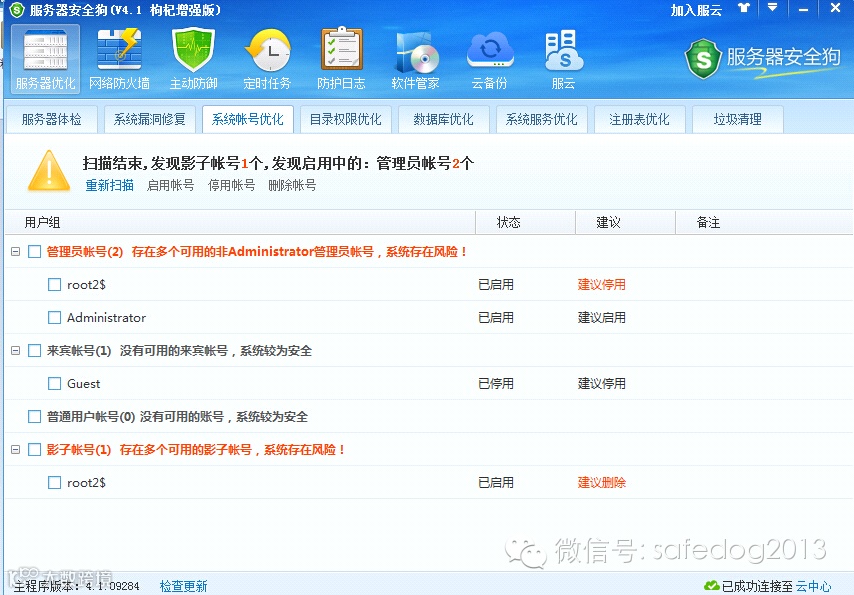
Task: Click the 服务器安全狗 green shield logo
Action: point(703,58)
